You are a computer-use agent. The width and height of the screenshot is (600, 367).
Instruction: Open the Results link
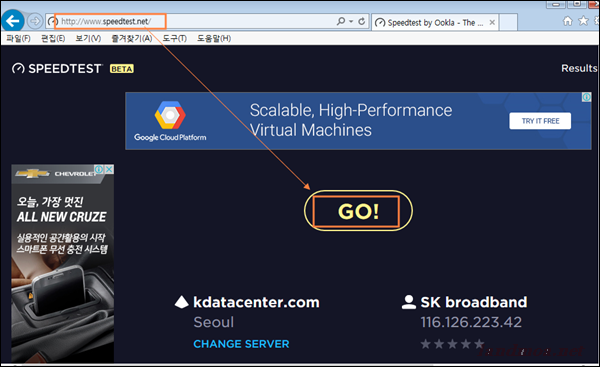click(x=579, y=68)
